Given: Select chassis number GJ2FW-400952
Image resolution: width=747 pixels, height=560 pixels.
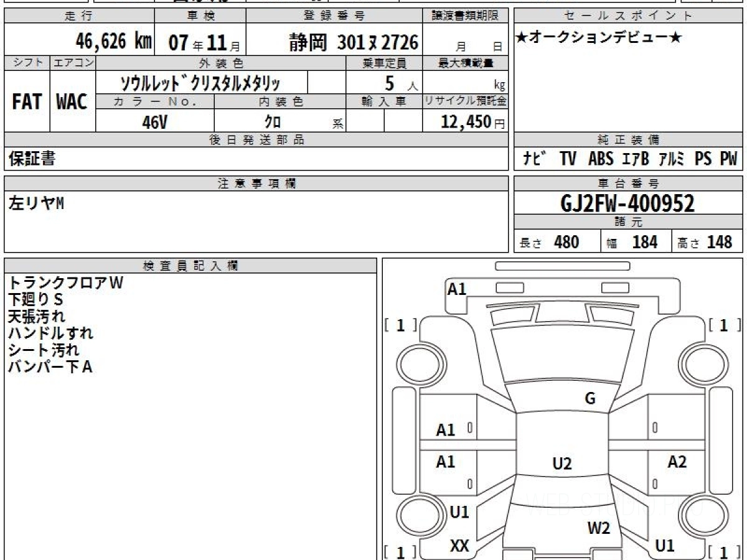Looking at the screenshot, I should pos(627,203).
